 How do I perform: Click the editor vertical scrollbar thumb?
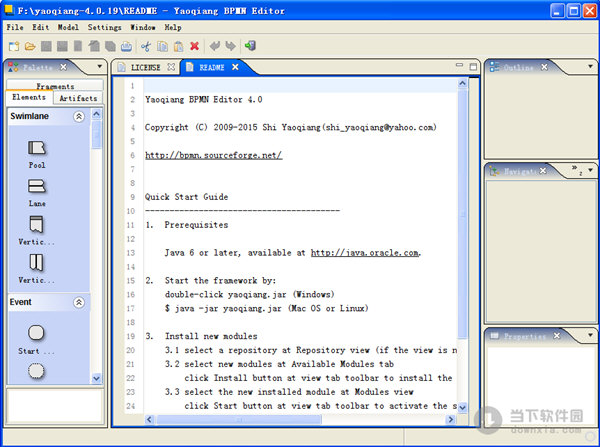point(463,213)
